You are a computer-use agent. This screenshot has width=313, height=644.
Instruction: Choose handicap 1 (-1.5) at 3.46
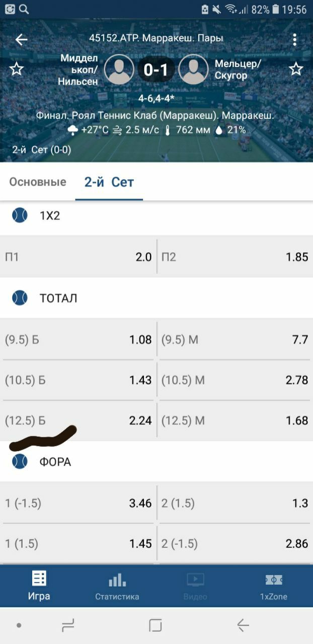click(x=79, y=503)
